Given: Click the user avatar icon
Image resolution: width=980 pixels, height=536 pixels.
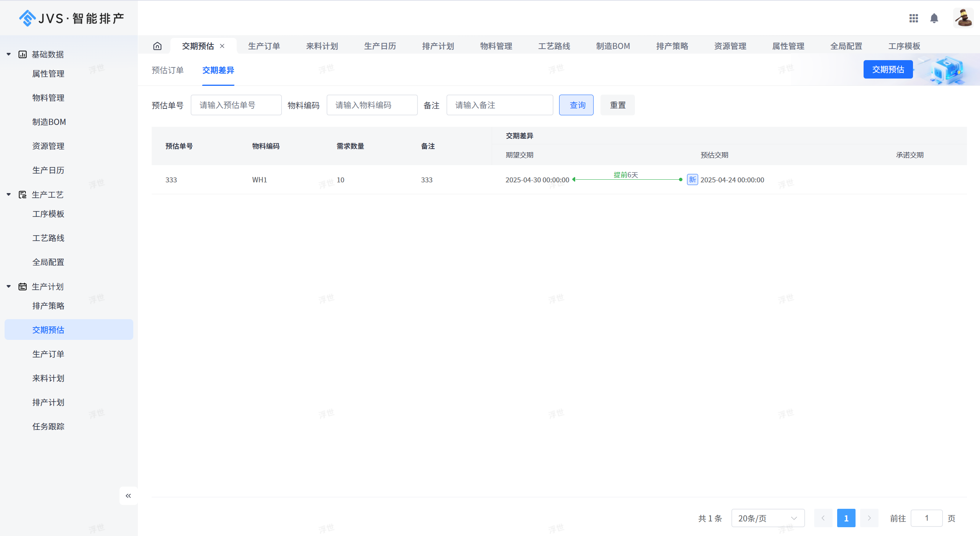Looking at the screenshot, I should coord(963,18).
